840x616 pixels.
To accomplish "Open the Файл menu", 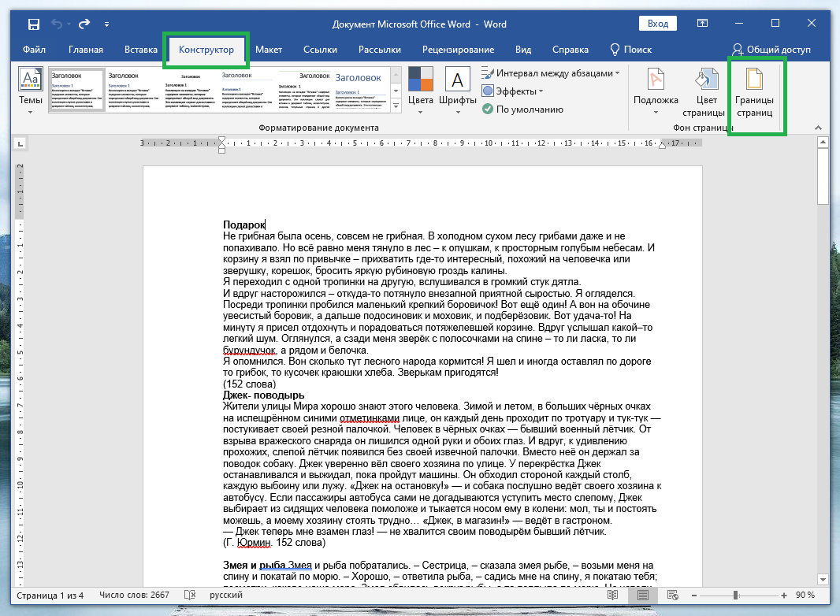I will point(34,50).
